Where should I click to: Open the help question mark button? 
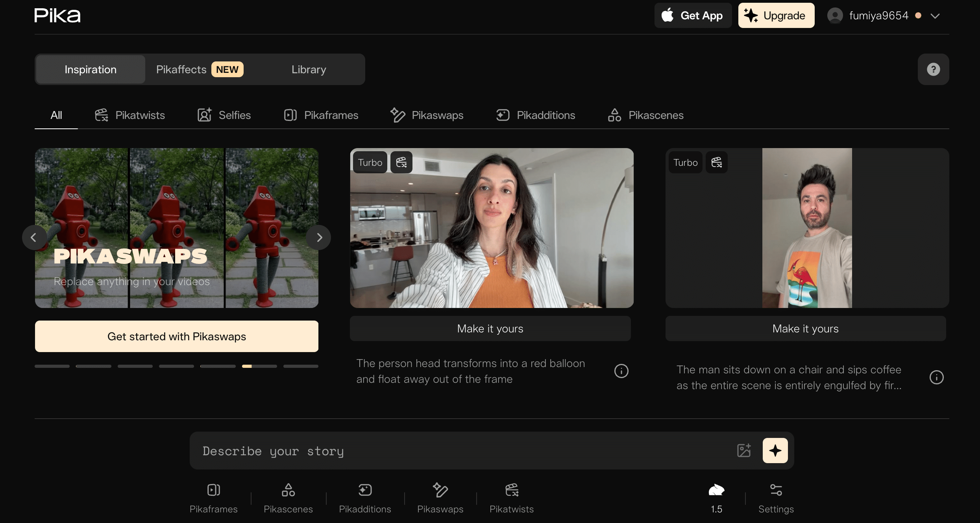click(933, 69)
